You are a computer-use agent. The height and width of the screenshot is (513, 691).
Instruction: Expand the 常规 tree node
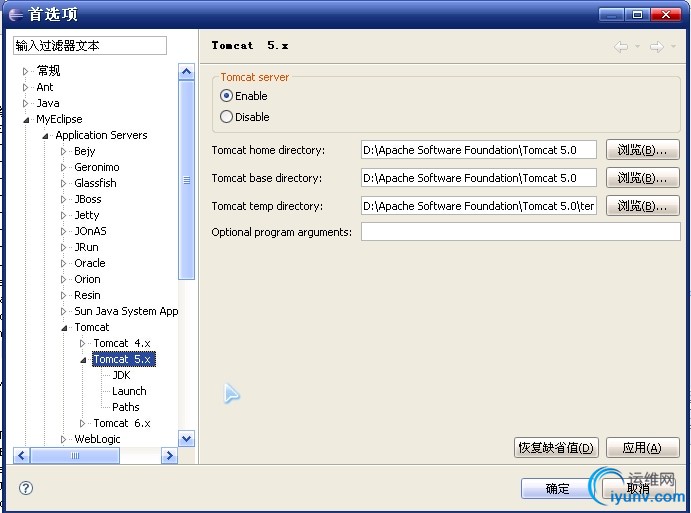click(25, 71)
